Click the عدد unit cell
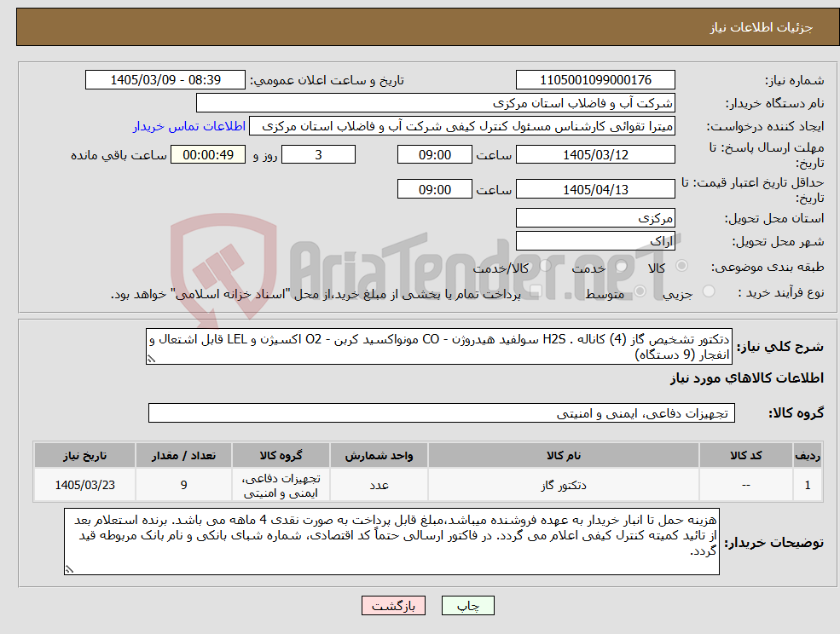 tap(379, 485)
